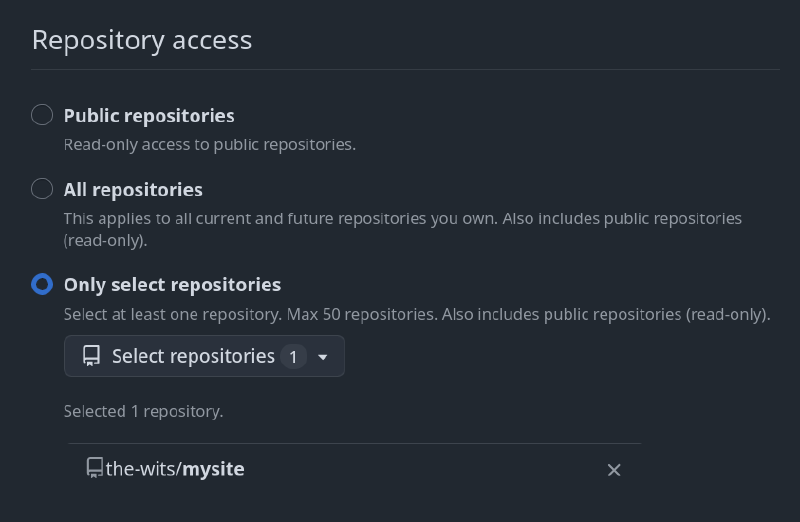
Task: Click the 'Select at least one repository' hint
Action: click(x=172, y=314)
